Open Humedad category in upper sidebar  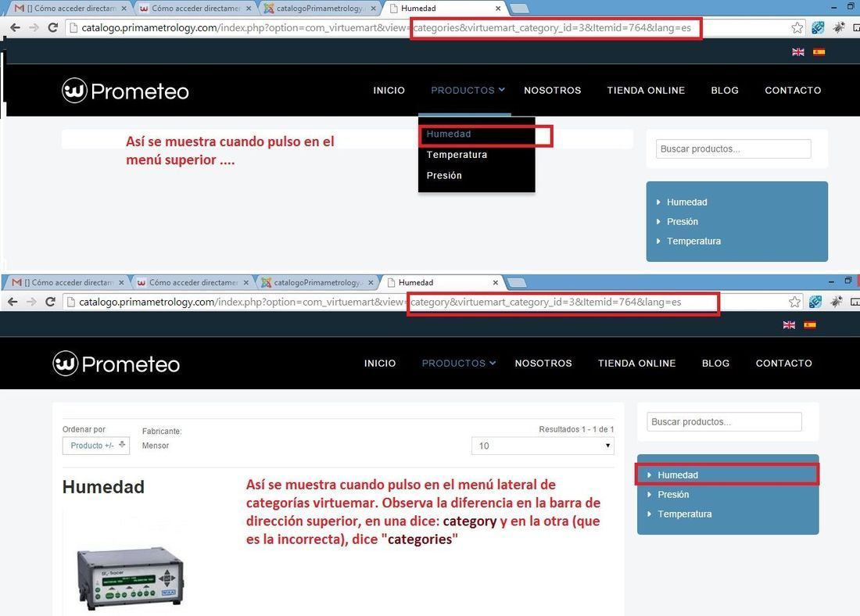click(x=686, y=202)
